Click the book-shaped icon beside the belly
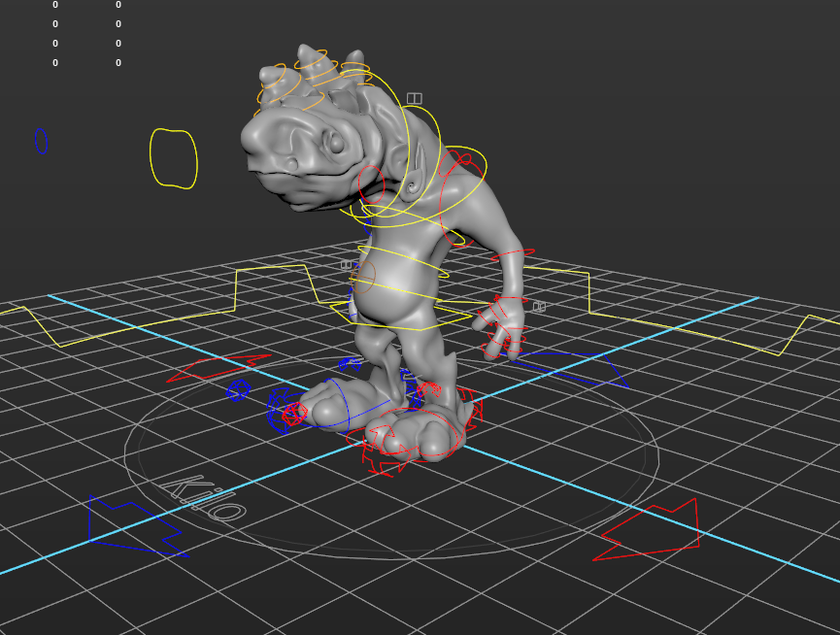 pos(347,264)
